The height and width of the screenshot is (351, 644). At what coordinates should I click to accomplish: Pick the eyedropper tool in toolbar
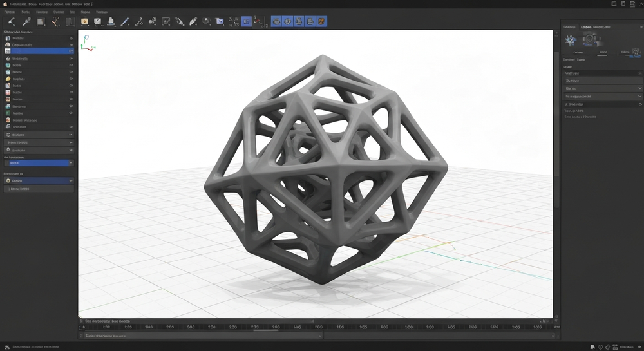26,22
